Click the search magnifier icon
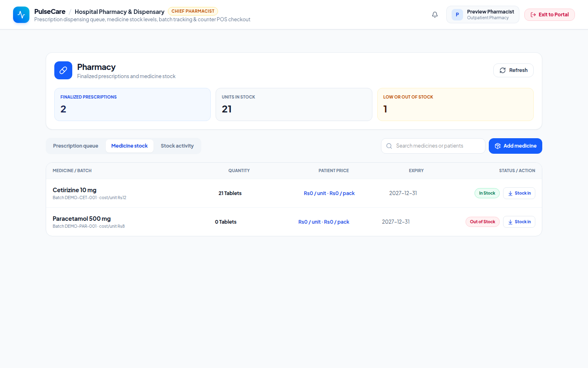Viewport: 588px width, 368px height. coord(389,146)
